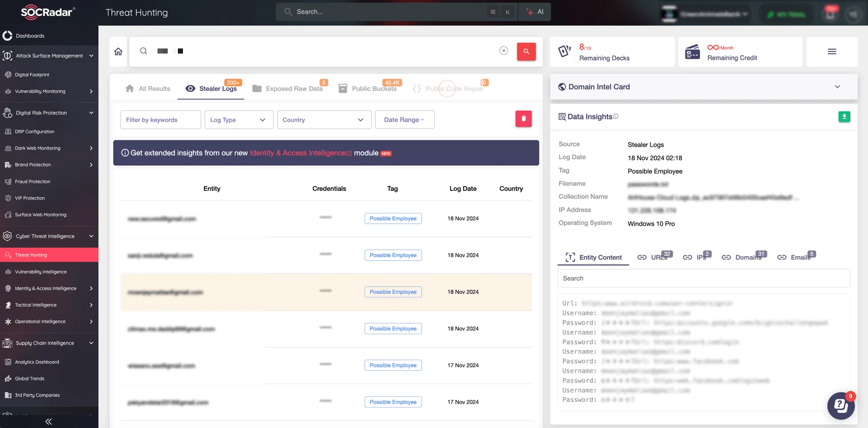This screenshot has height=428, width=868.
Task: Click the Credentials column header
Action: (x=329, y=189)
